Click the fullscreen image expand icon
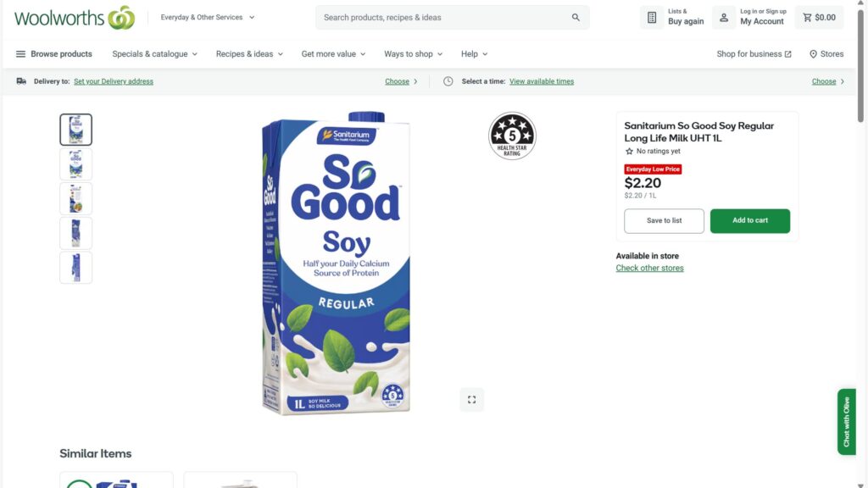 coord(472,400)
